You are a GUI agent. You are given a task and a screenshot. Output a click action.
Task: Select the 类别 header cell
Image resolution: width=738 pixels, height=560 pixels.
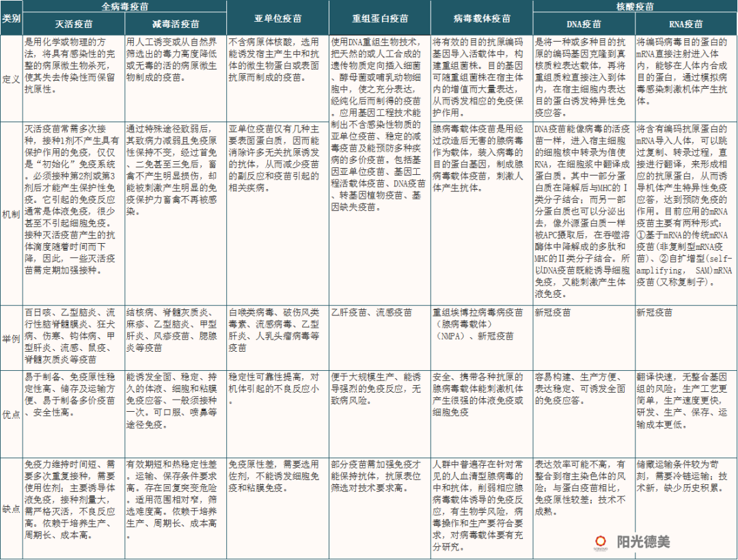[11, 18]
